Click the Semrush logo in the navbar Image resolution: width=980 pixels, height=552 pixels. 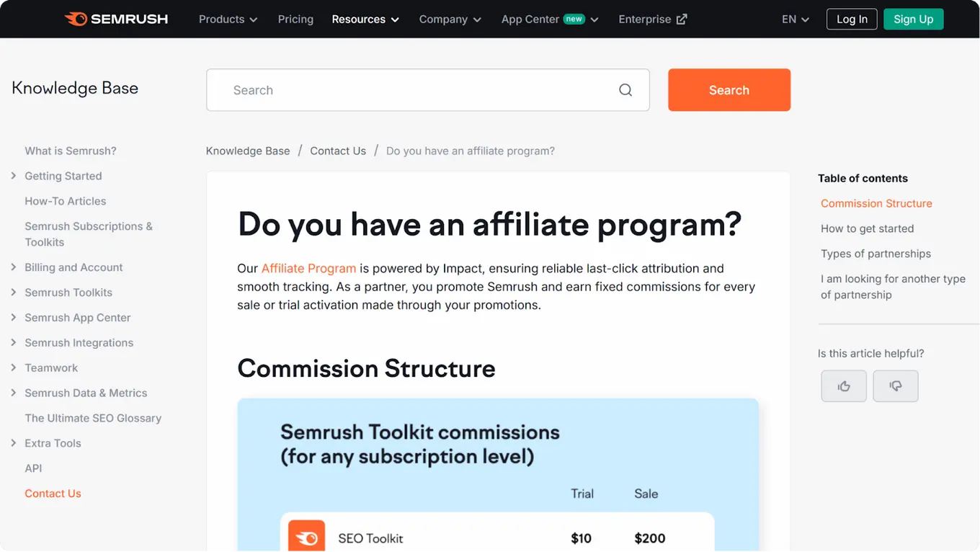click(x=116, y=19)
